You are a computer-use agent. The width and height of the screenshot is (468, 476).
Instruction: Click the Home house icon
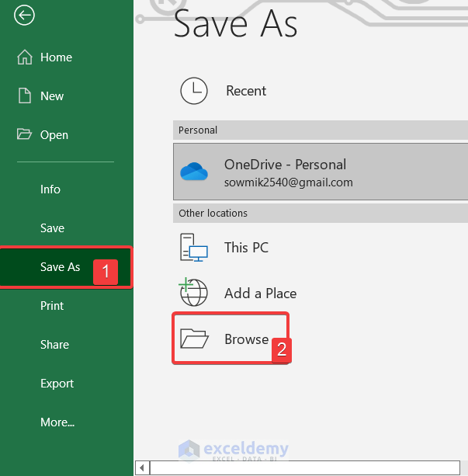[25, 57]
